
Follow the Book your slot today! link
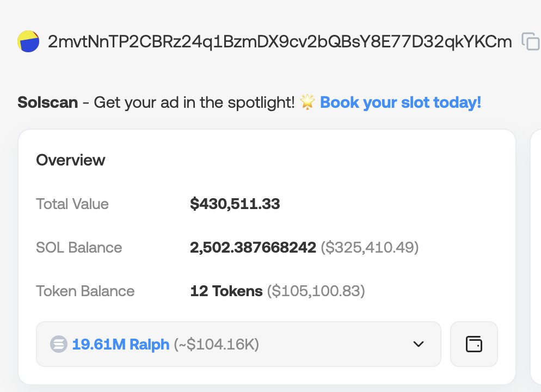click(401, 102)
